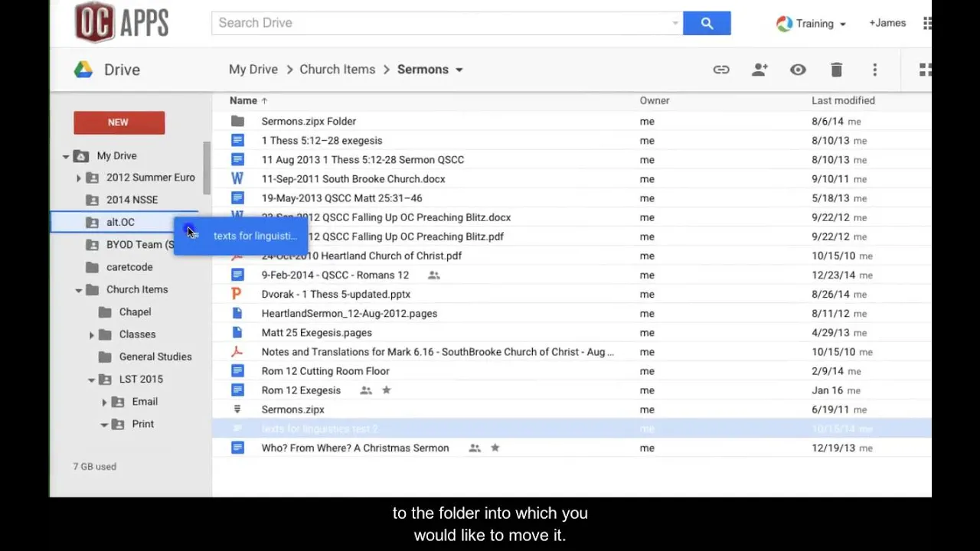Click the Google Drive logo icon
Screen dimensions: 980x551
(83, 70)
